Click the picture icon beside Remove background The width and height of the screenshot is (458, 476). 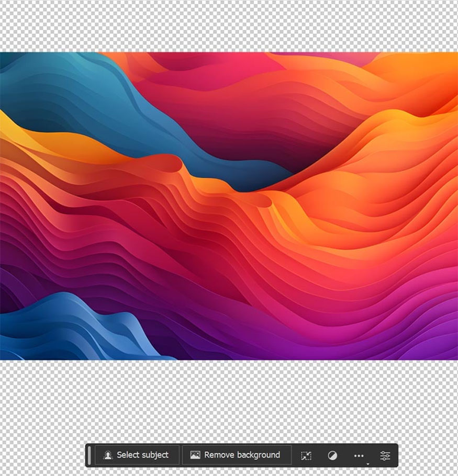195,455
